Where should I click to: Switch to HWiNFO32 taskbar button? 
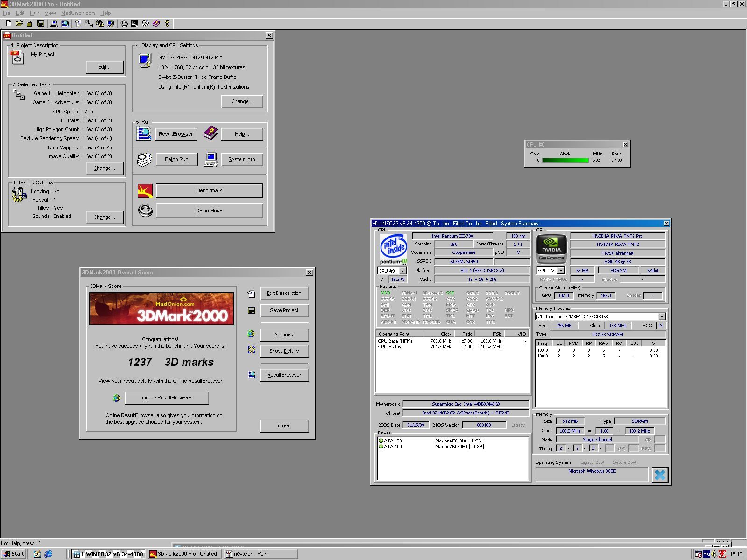point(108,554)
